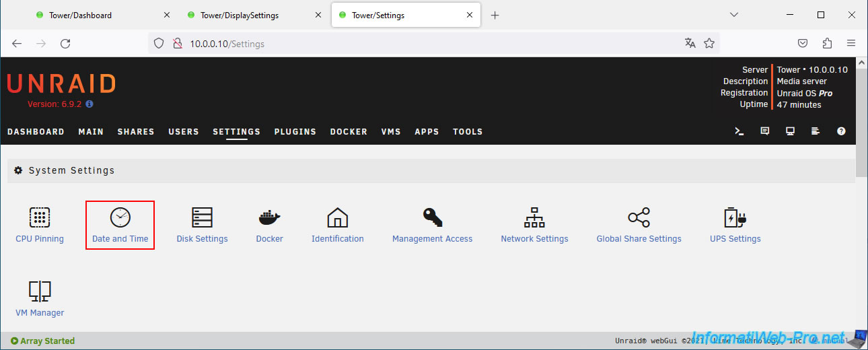Click the help question mark icon
The image size is (868, 350).
(841, 131)
